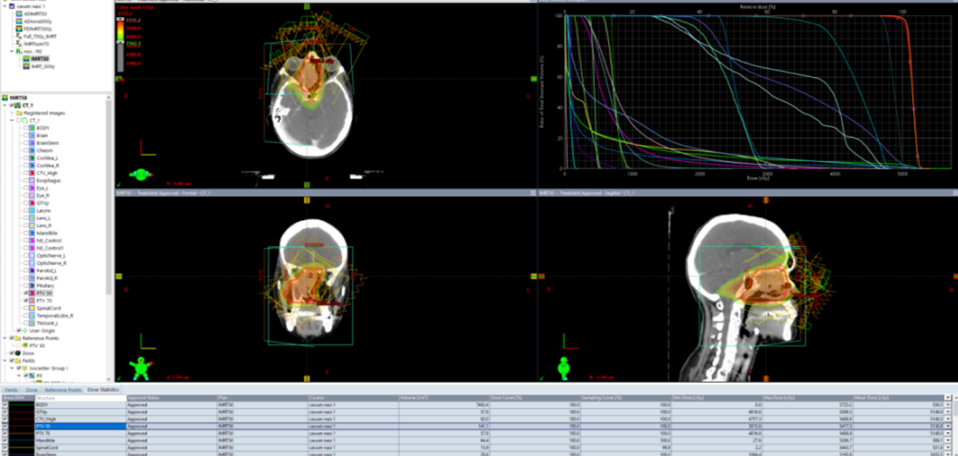This screenshot has width=958, height=456.
Task: Collapse the Isocenter Group 1 node
Action: [x=12, y=368]
